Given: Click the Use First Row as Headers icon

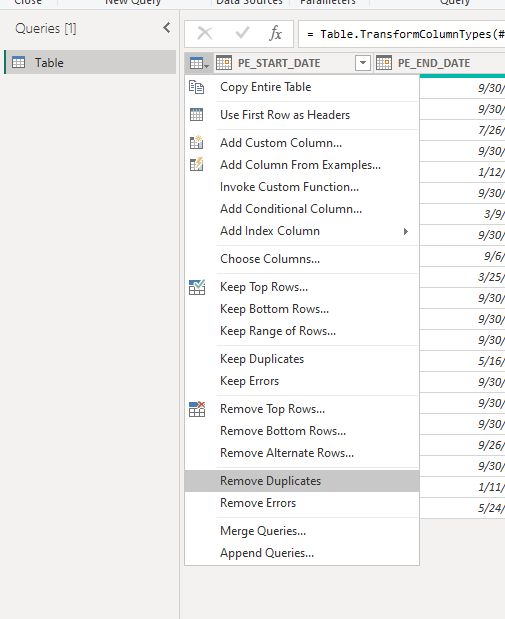Looking at the screenshot, I should click(x=196, y=115).
